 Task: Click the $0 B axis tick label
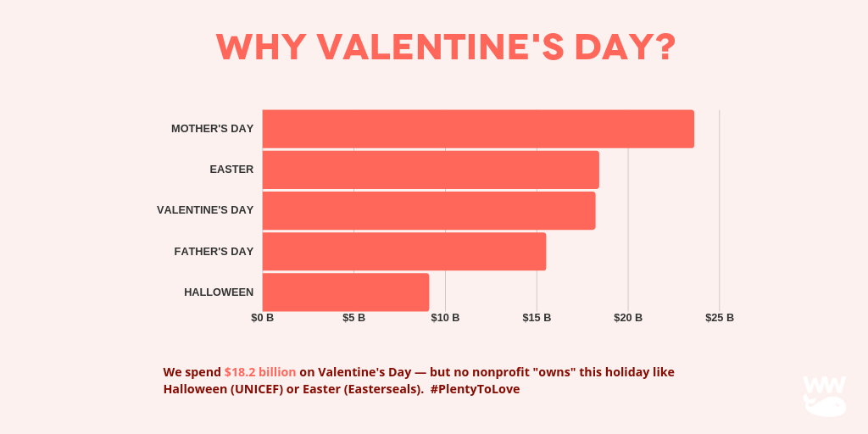[x=263, y=318]
